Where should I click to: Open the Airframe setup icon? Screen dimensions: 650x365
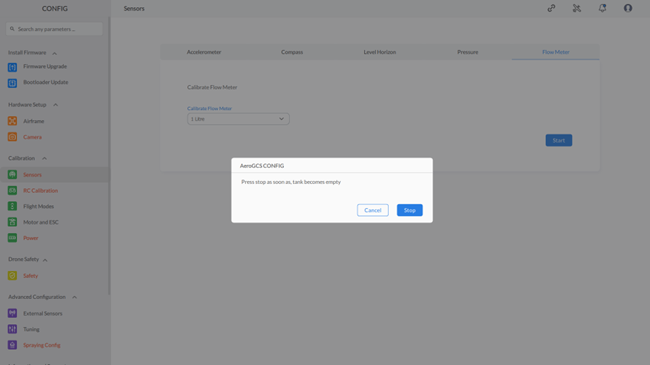tap(12, 121)
